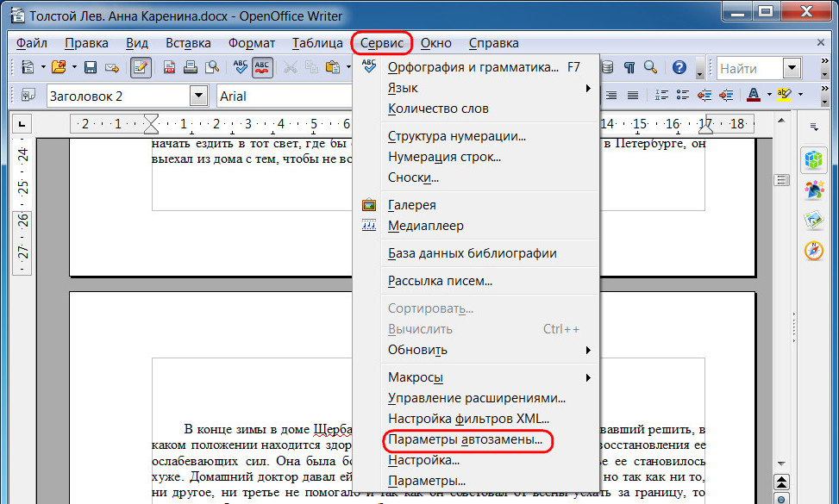Image resolution: width=839 pixels, height=504 pixels.
Task: Open the Справка menu
Action: click(x=493, y=43)
